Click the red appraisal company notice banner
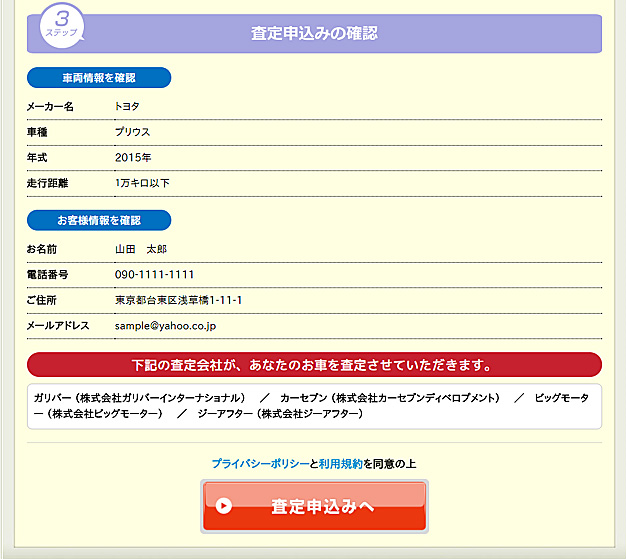This screenshot has height=559, width=626. (x=314, y=364)
